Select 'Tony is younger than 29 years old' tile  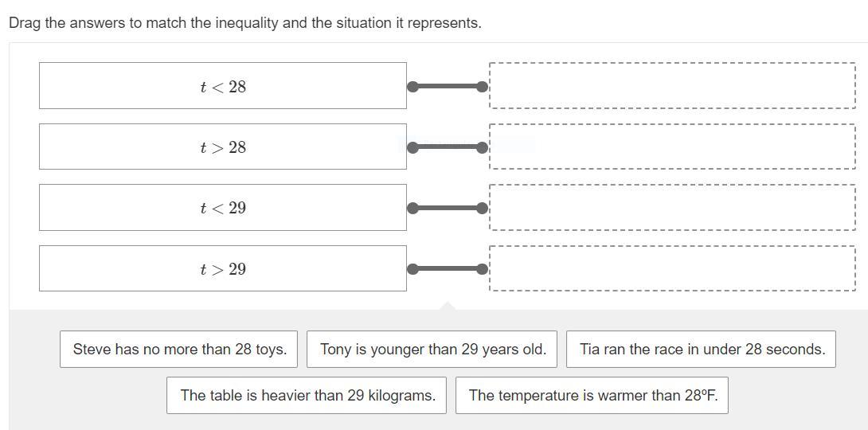pyautogui.click(x=432, y=350)
